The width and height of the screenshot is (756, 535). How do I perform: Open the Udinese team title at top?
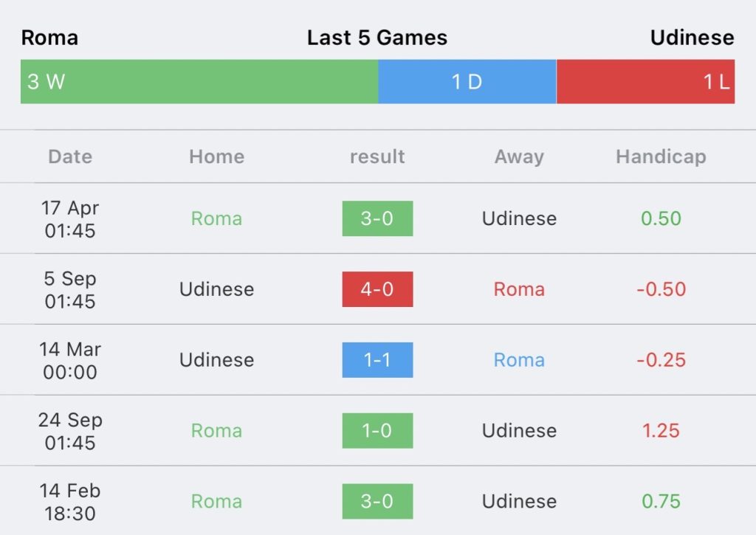(693, 38)
